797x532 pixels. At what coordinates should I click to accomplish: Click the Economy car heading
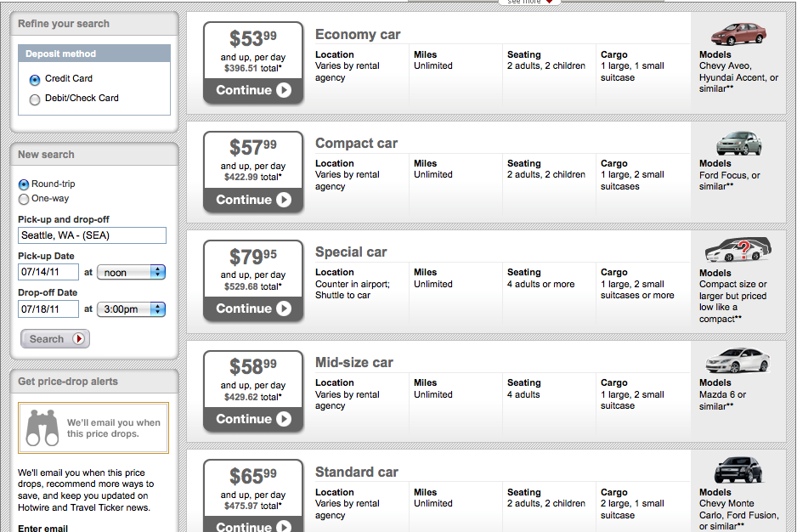[358, 35]
